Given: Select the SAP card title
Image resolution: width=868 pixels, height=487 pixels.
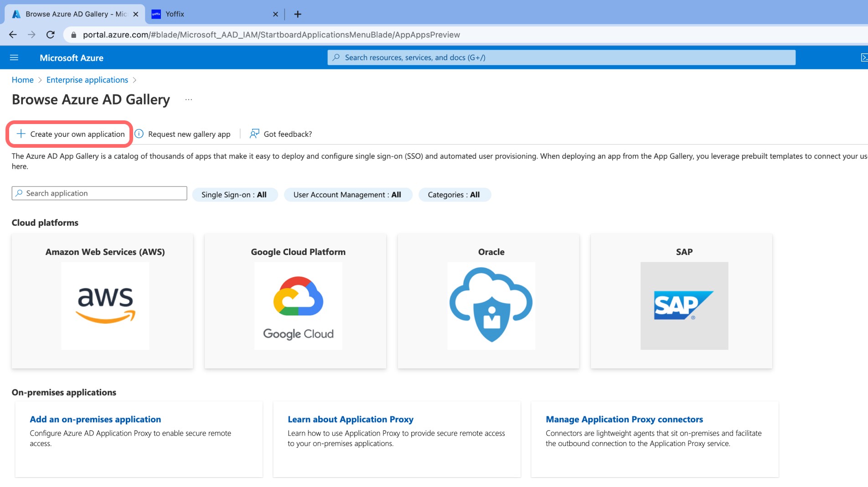Looking at the screenshot, I should pyautogui.click(x=684, y=252).
